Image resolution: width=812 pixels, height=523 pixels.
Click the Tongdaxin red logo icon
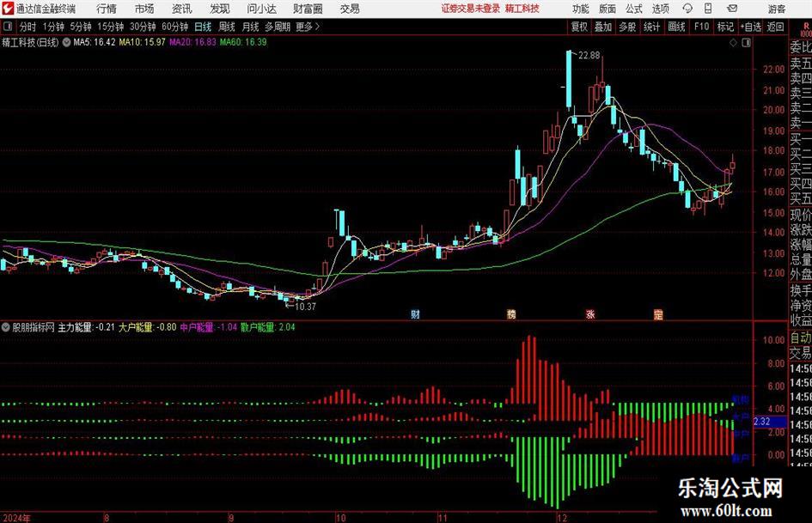[8, 9]
